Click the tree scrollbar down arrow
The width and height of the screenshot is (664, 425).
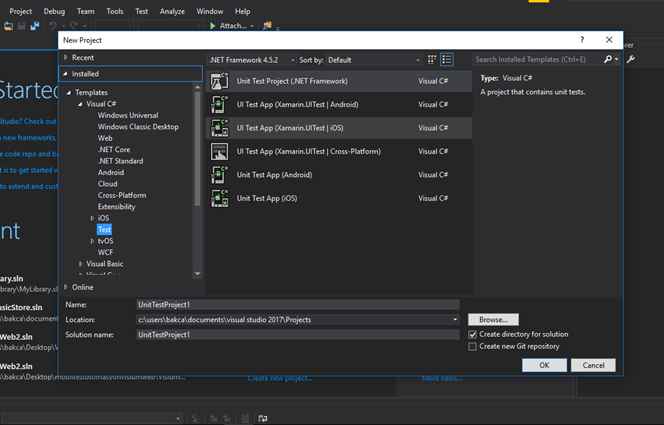coord(197,274)
